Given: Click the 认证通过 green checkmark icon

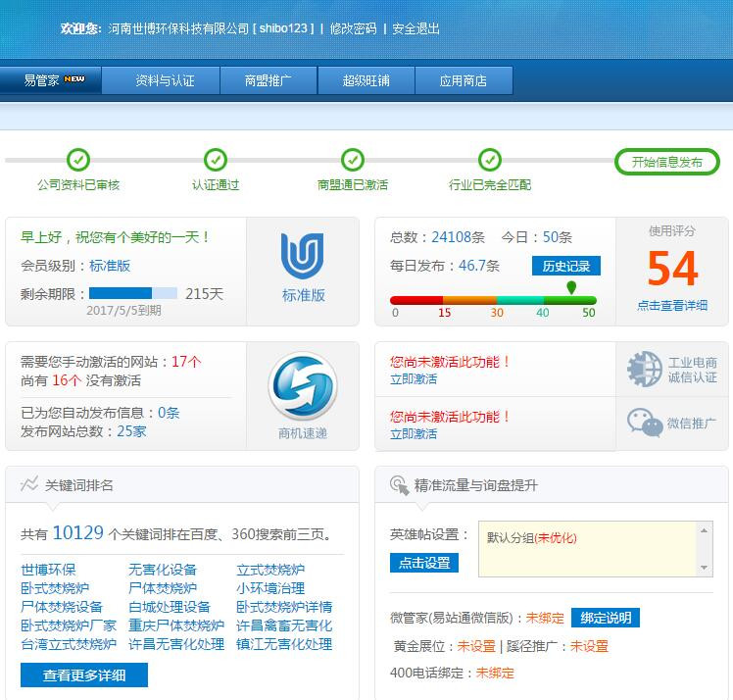Looking at the screenshot, I should pyautogui.click(x=216, y=160).
